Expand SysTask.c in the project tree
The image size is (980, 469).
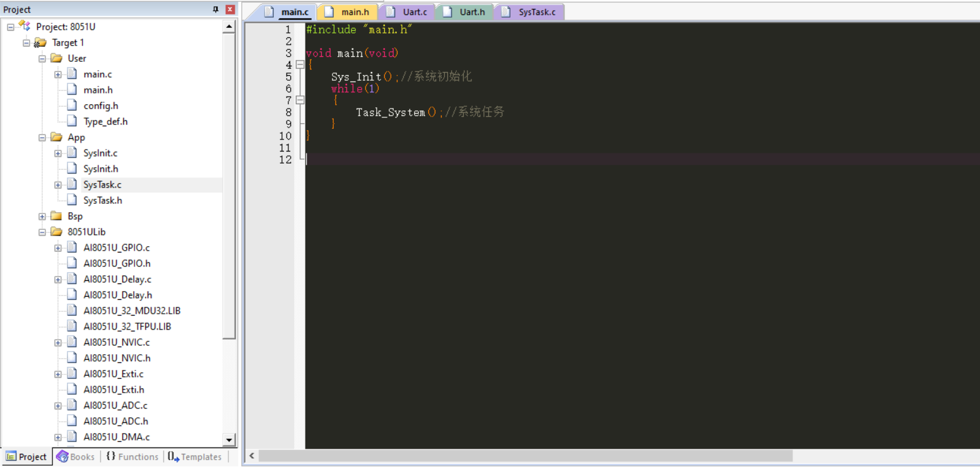[58, 185]
